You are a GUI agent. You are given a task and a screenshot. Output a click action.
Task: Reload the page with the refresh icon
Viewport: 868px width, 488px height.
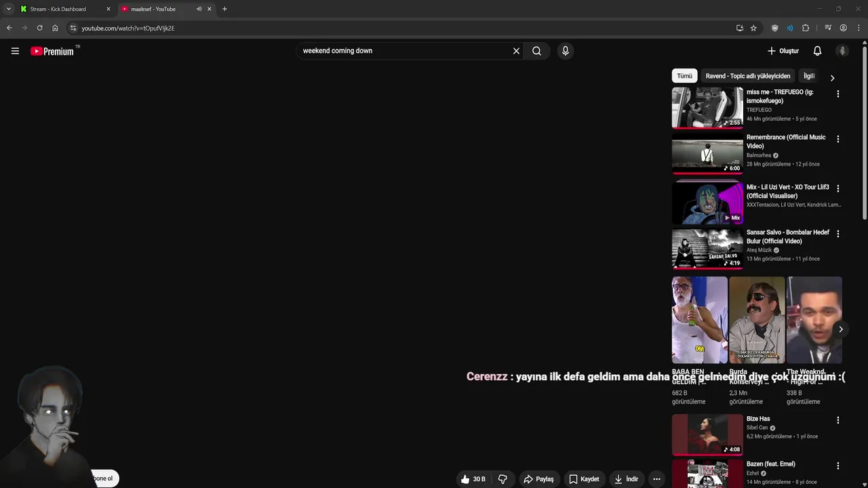(39, 28)
